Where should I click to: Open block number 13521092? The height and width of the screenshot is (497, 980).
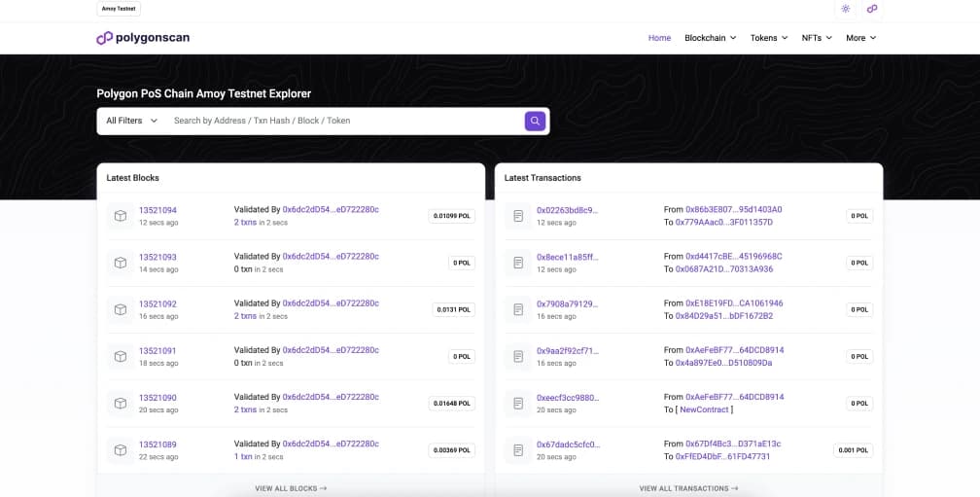(x=157, y=303)
